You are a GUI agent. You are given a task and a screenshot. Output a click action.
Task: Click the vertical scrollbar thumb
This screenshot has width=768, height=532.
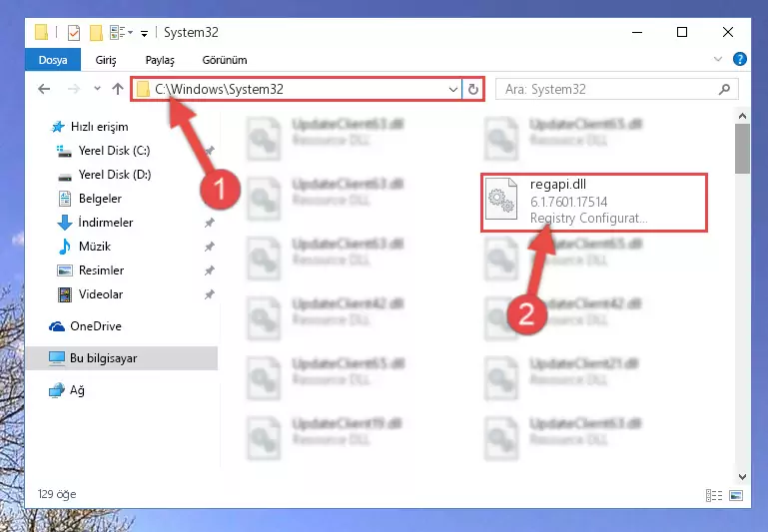pyautogui.click(x=742, y=149)
